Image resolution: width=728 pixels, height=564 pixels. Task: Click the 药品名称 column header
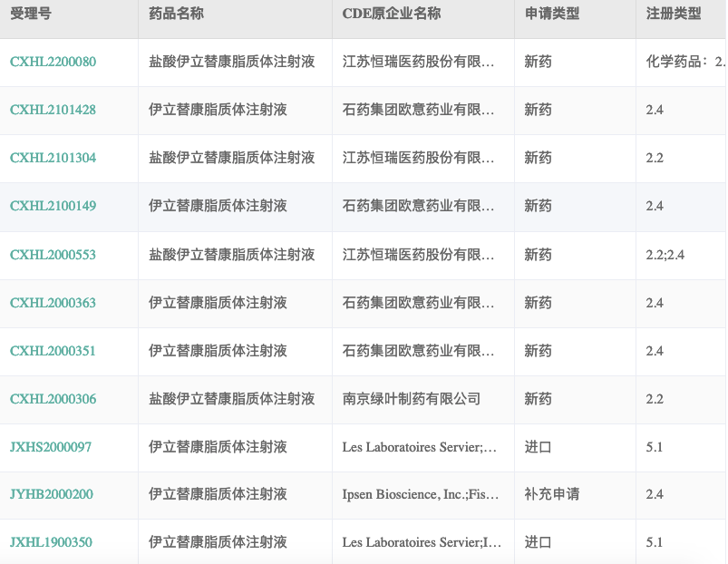(x=176, y=15)
